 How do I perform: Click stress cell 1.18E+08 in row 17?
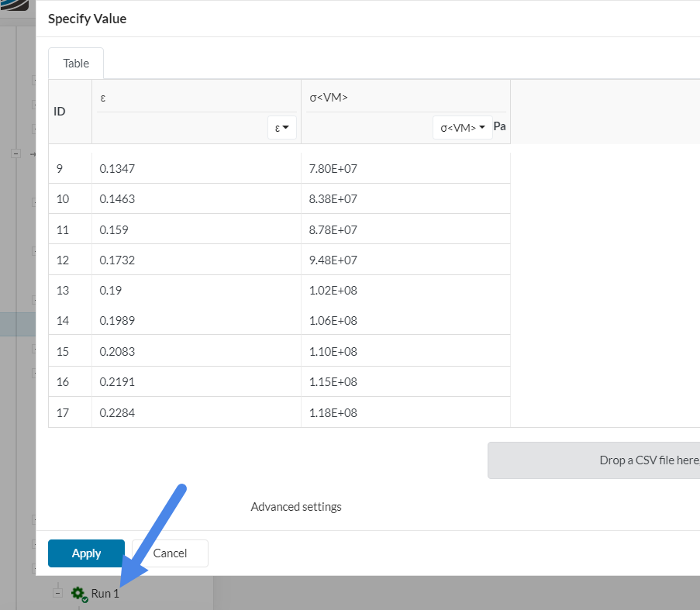405,412
